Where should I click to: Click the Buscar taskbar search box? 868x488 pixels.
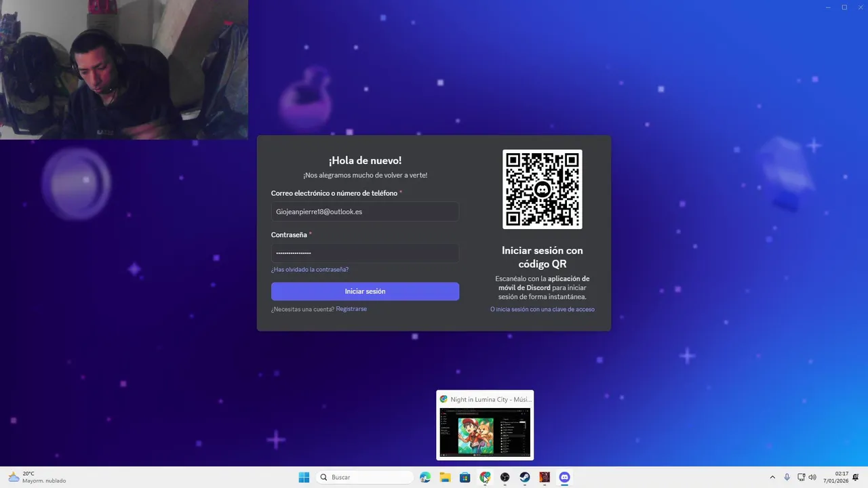click(x=365, y=477)
